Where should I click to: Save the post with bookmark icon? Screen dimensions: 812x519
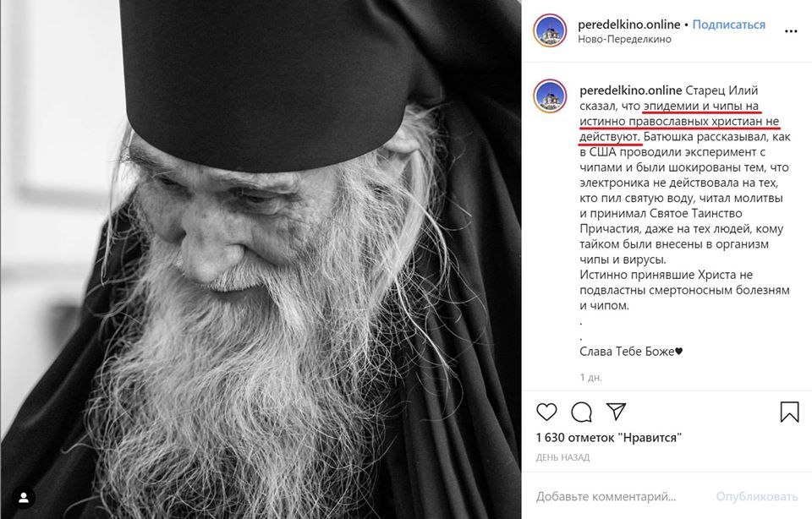[790, 412]
